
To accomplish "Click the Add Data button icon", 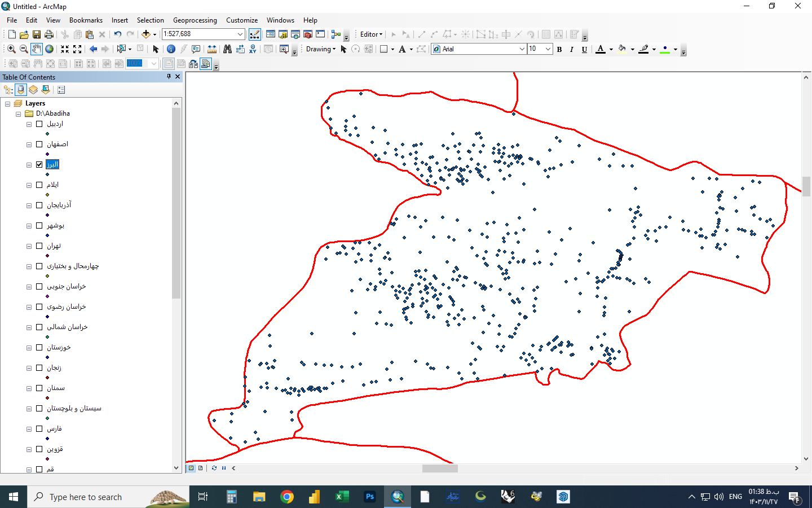I will 145,34.
